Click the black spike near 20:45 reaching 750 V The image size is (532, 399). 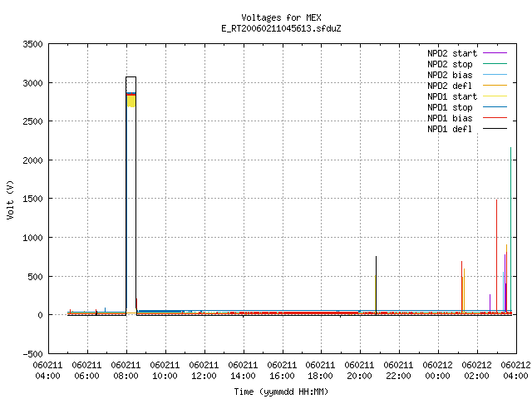click(x=376, y=285)
